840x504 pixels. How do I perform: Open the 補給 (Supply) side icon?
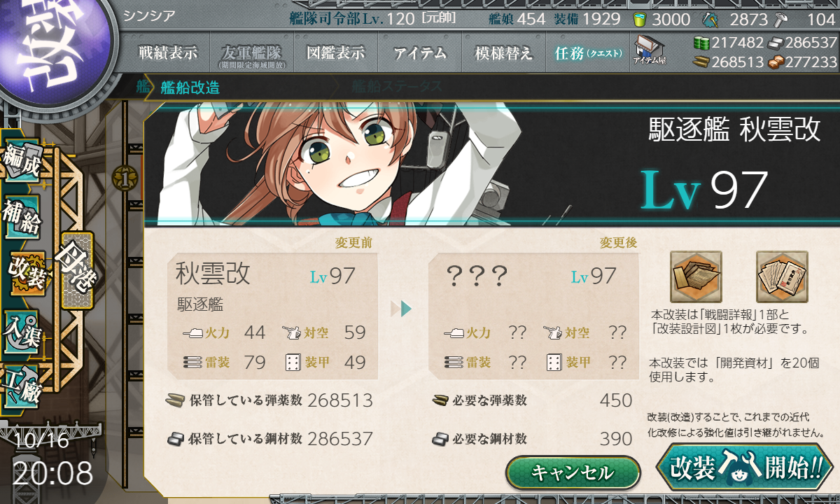point(21,219)
